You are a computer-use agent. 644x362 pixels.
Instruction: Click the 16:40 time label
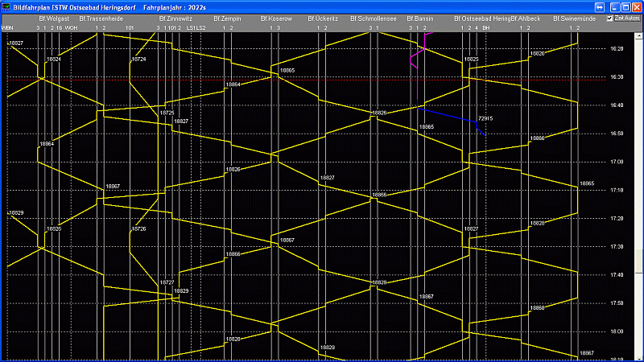point(617,105)
